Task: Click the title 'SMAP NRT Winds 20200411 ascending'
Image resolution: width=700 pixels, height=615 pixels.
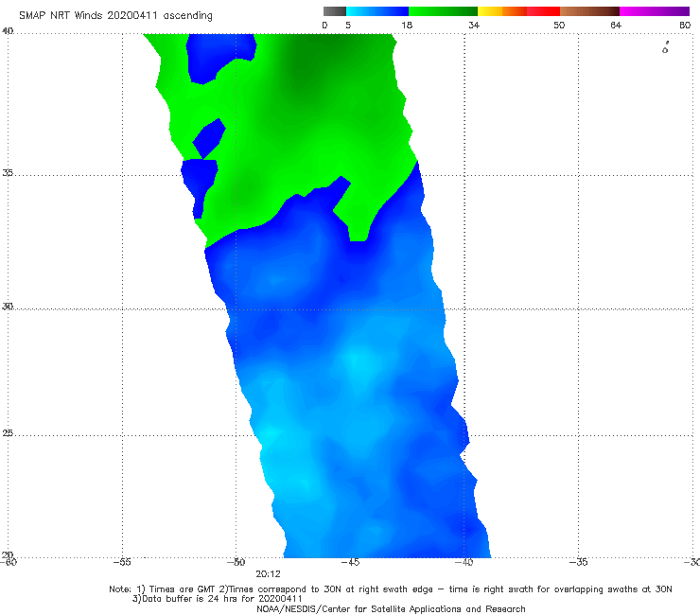Action: pyautogui.click(x=115, y=15)
